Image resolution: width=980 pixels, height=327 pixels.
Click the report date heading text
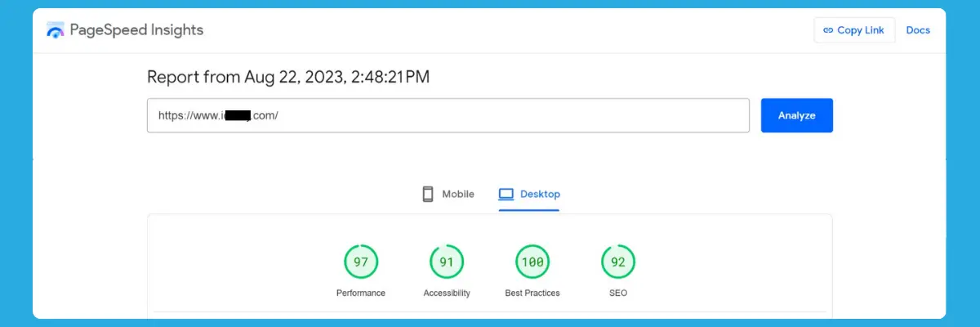coord(288,77)
